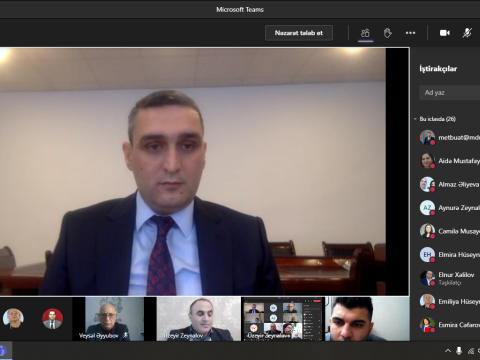
Task: Collapse the Bu iclasda (26) section
Action: (x=415, y=119)
